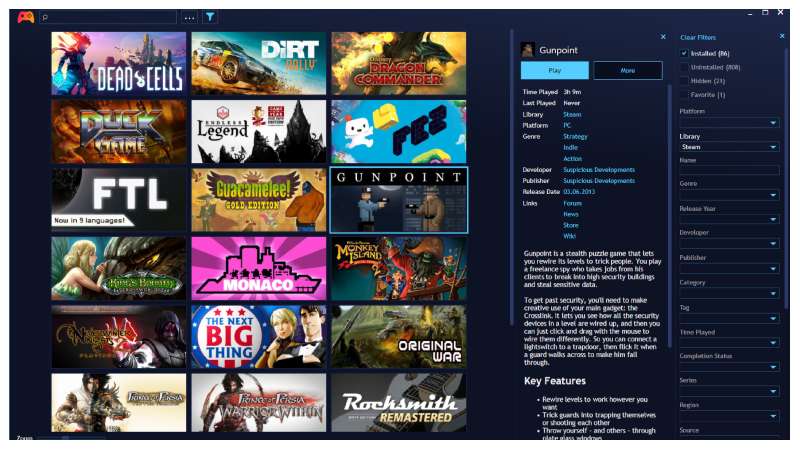Click the Steam library link in details
Screen dimensions: 800x450
(572, 114)
